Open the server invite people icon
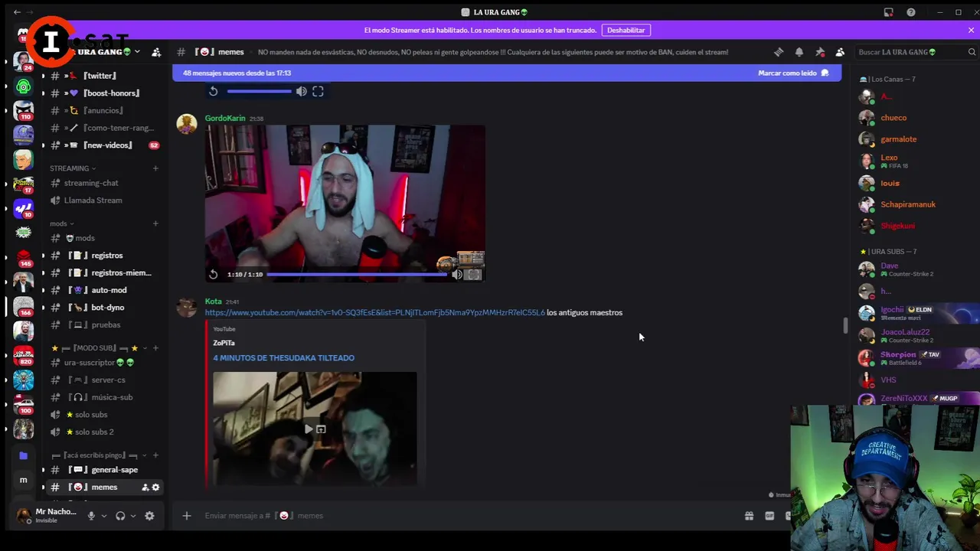The image size is (980, 551). coord(156,52)
